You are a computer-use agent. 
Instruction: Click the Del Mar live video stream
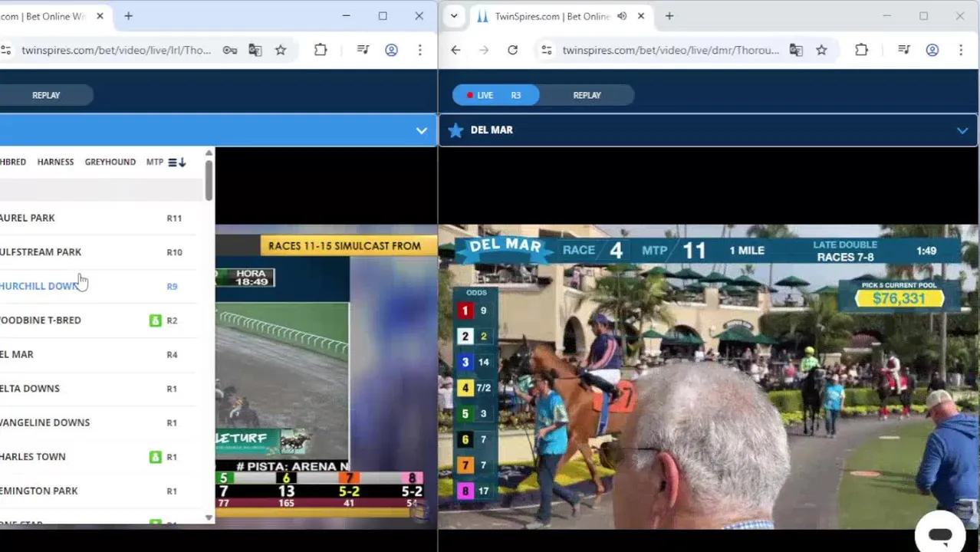(x=709, y=376)
